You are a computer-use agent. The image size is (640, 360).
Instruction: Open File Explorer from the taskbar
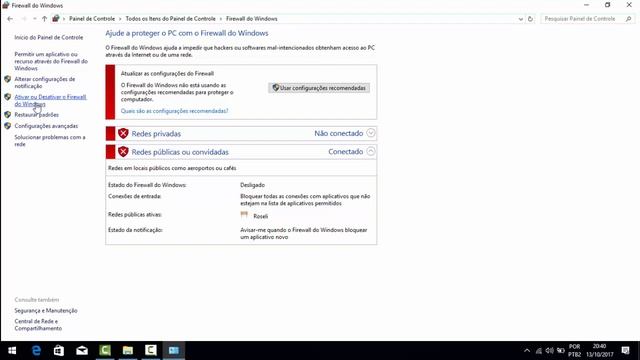tap(128, 351)
